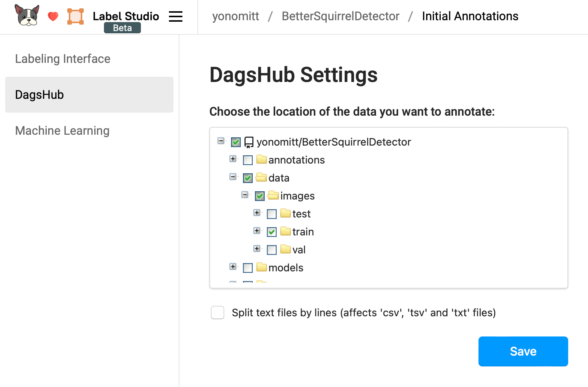Expand the annotations folder
The height and width of the screenshot is (387, 588).
click(233, 159)
